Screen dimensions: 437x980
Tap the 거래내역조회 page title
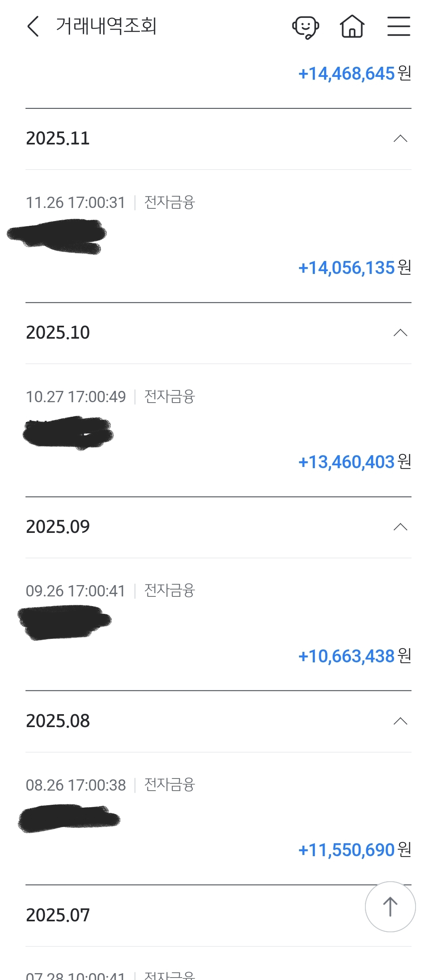click(x=106, y=27)
